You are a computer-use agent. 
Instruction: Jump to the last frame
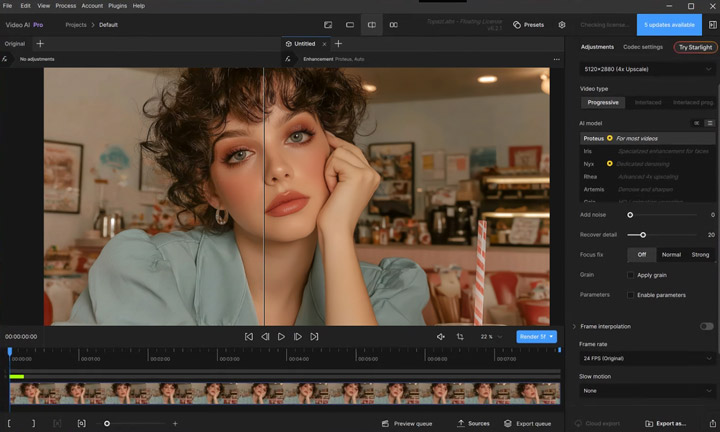314,337
